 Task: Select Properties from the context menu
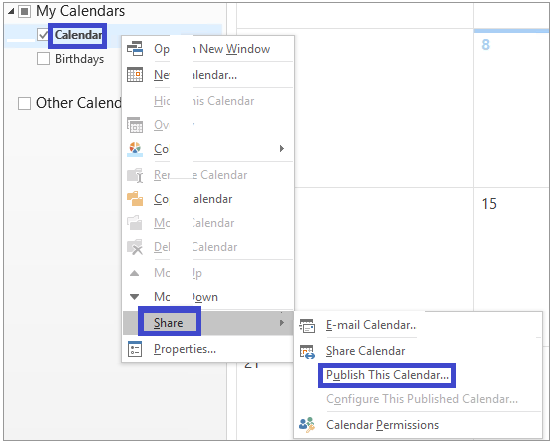point(185,349)
